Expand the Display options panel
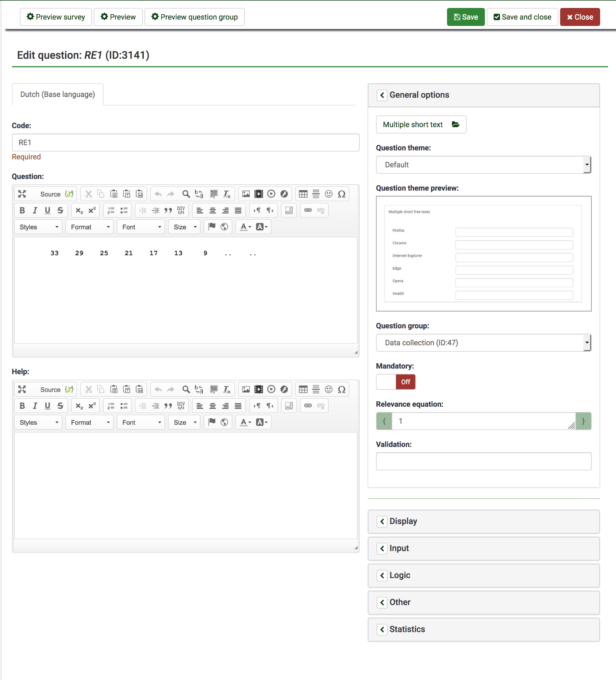This screenshot has height=680, width=616. (x=484, y=522)
